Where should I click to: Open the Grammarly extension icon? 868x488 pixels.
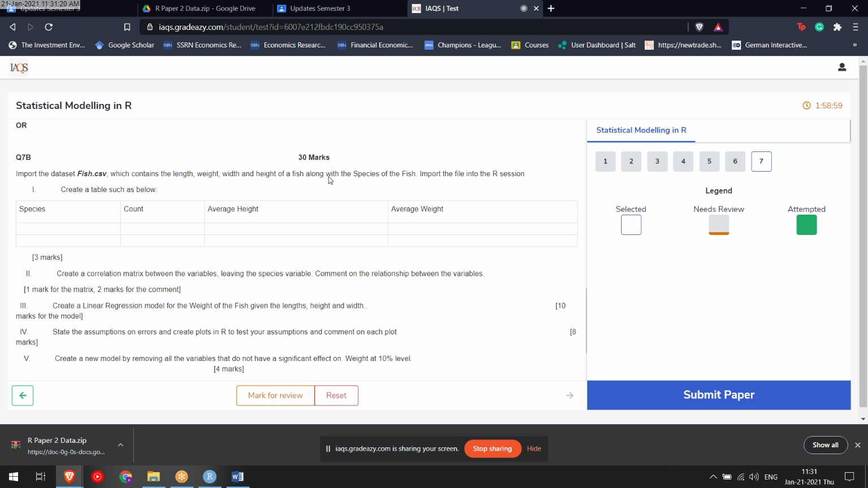pyautogui.click(x=819, y=27)
